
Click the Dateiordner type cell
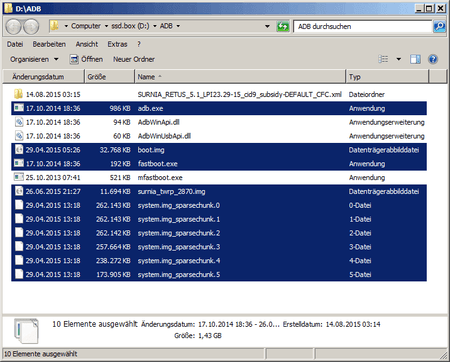coord(367,94)
